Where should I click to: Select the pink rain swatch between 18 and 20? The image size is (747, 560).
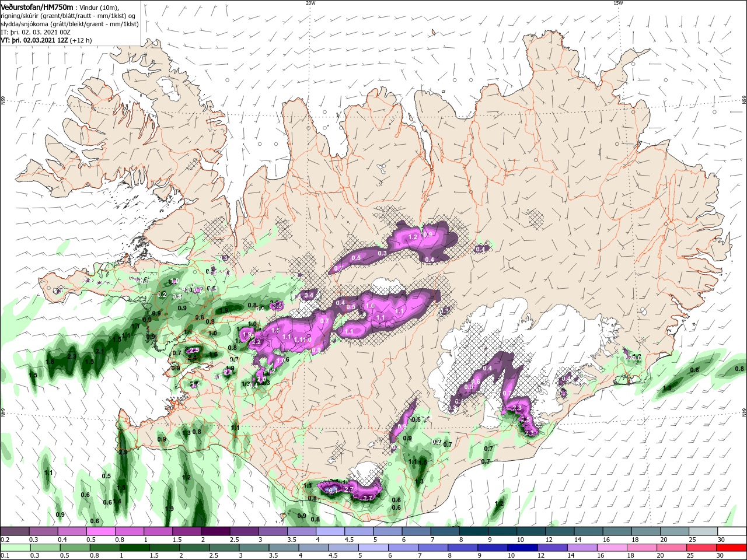click(641, 548)
